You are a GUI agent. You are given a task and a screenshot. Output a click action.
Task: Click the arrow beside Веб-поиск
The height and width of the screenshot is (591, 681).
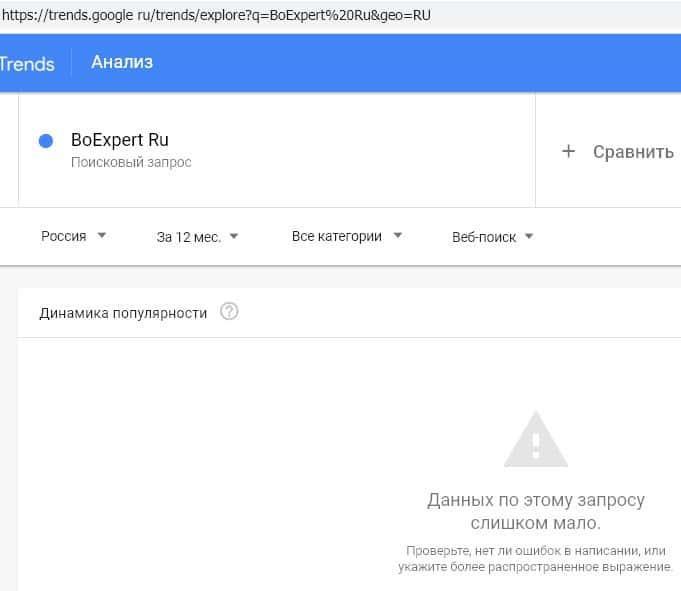pos(529,237)
